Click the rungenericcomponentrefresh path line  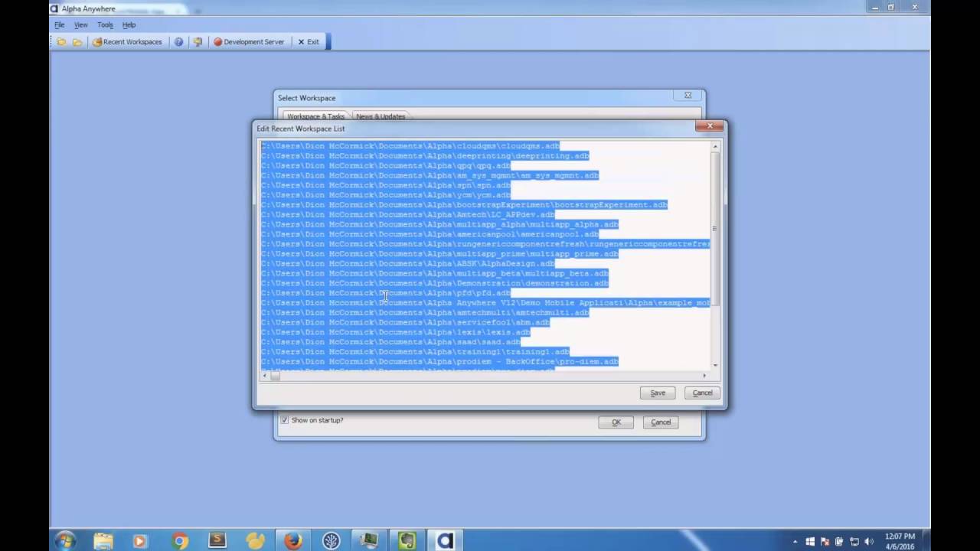[485, 244]
